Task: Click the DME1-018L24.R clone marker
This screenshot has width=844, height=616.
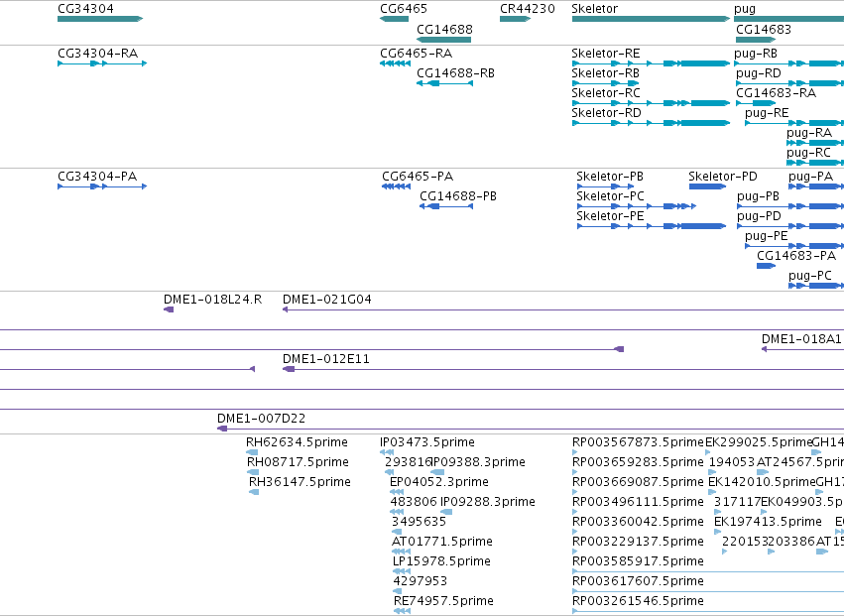Action: [x=169, y=309]
